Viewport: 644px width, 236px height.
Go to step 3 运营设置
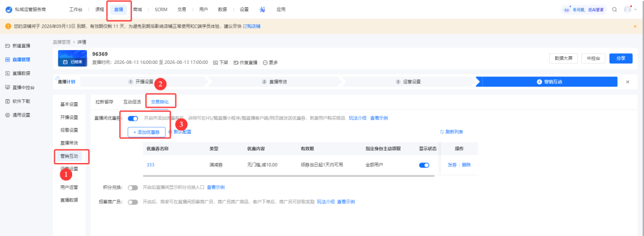tap(408, 81)
